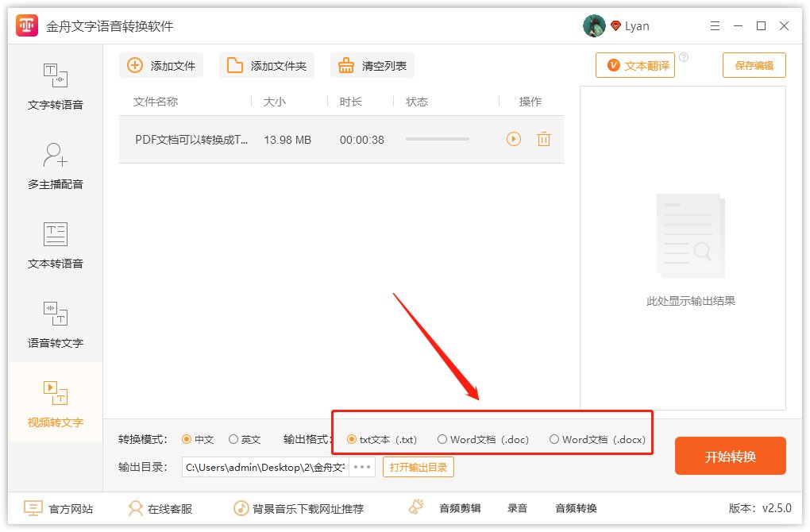Open 添加文件夹 to add a folder
Image resolution: width=810 pixels, height=532 pixels.
pyautogui.click(x=266, y=65)
